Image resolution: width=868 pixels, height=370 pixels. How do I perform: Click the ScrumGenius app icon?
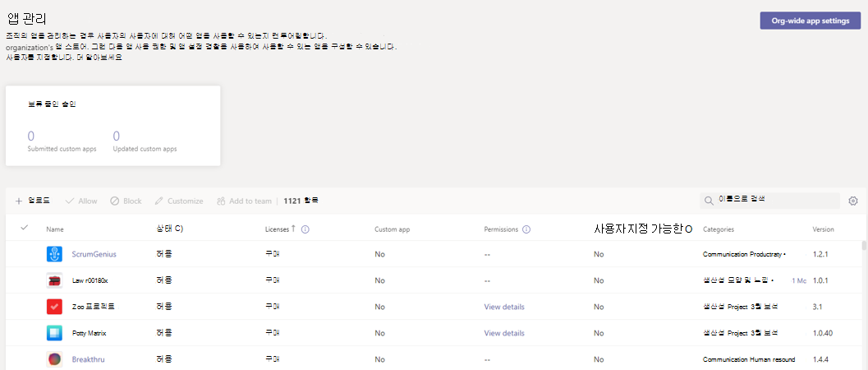tap(54, 254)
